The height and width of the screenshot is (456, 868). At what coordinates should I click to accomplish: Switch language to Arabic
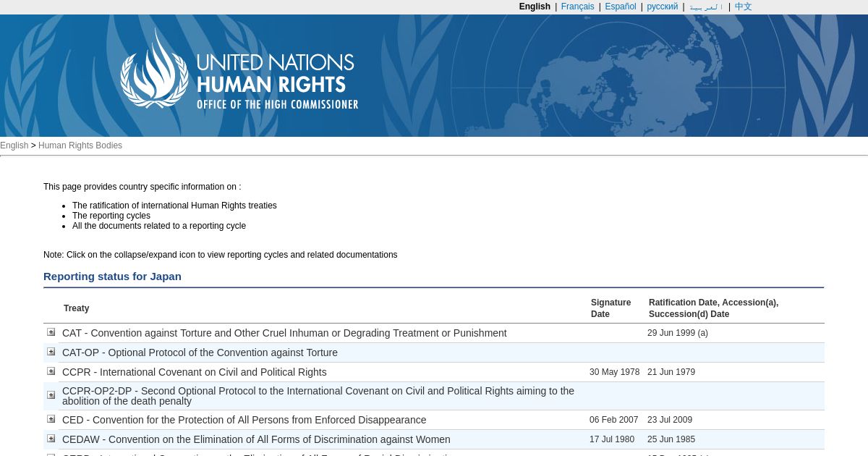[706, 7]
